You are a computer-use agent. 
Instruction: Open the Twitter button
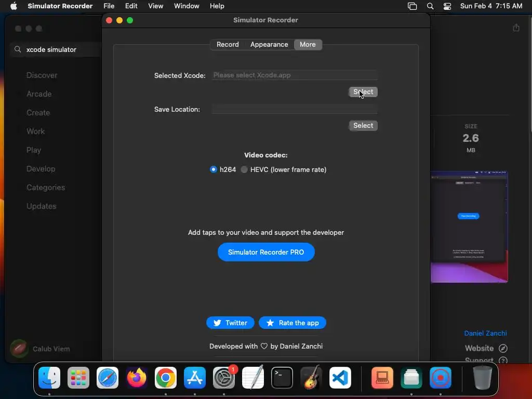coord(230,323)
